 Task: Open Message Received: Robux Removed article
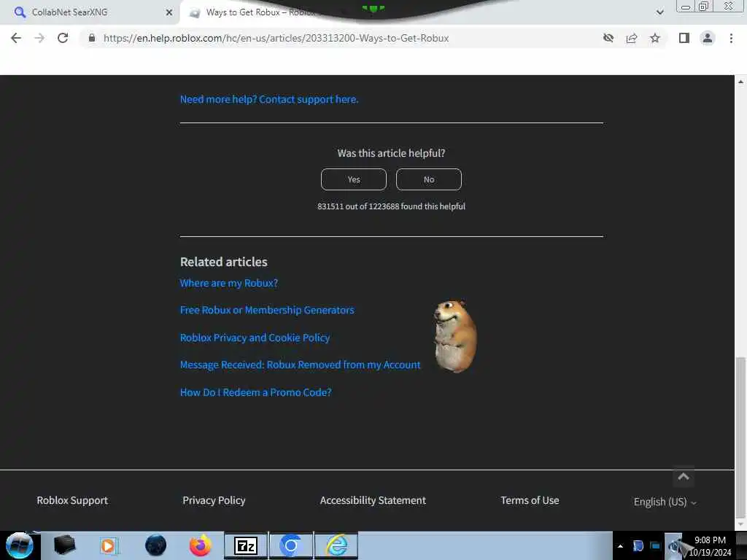[x=300, y=365]
